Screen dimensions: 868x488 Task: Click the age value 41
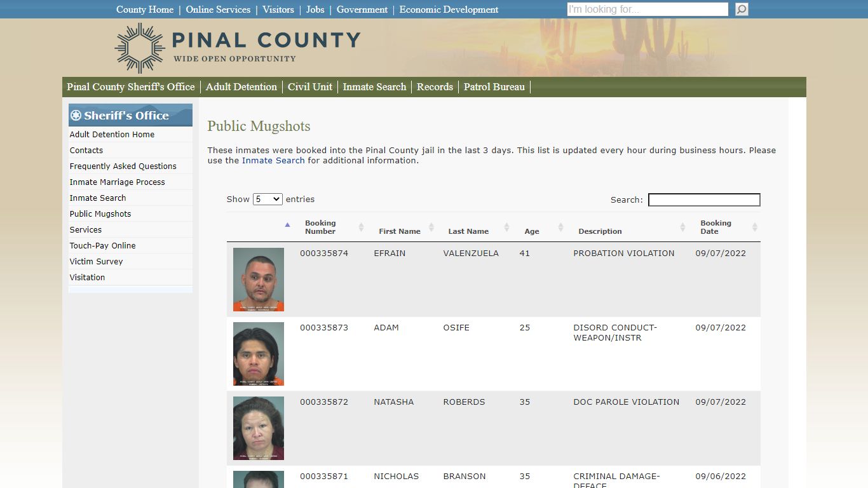(x=524, y=253)
